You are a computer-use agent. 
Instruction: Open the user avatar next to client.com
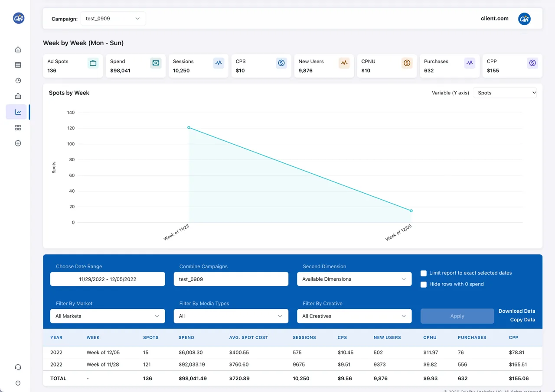(x=524, y=19)
